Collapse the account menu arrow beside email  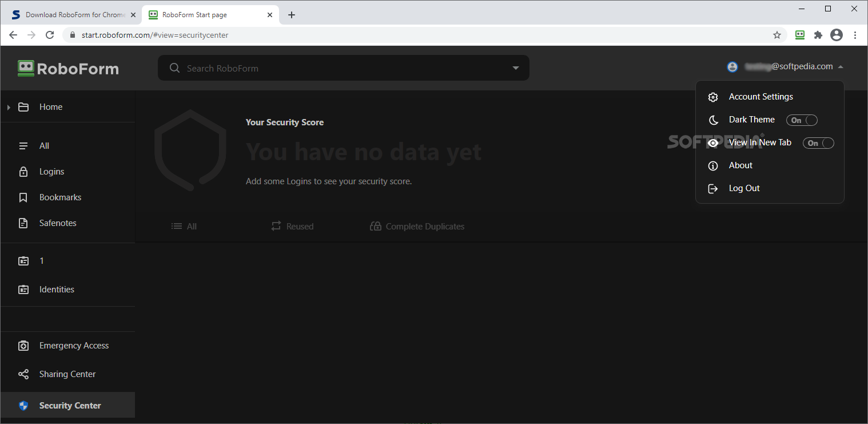pos(841,67)
